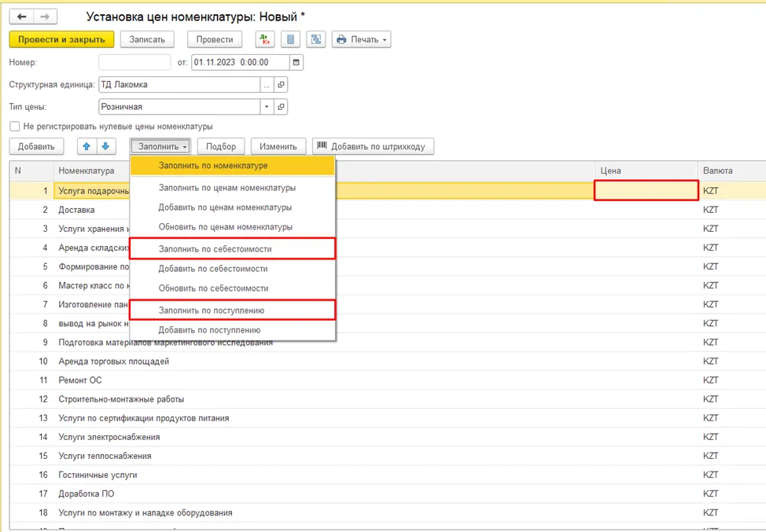This screenshot has width=766, height=532.
Task: Open the ТД Лакомка structural unit card
Action: [x=281, y=84]
